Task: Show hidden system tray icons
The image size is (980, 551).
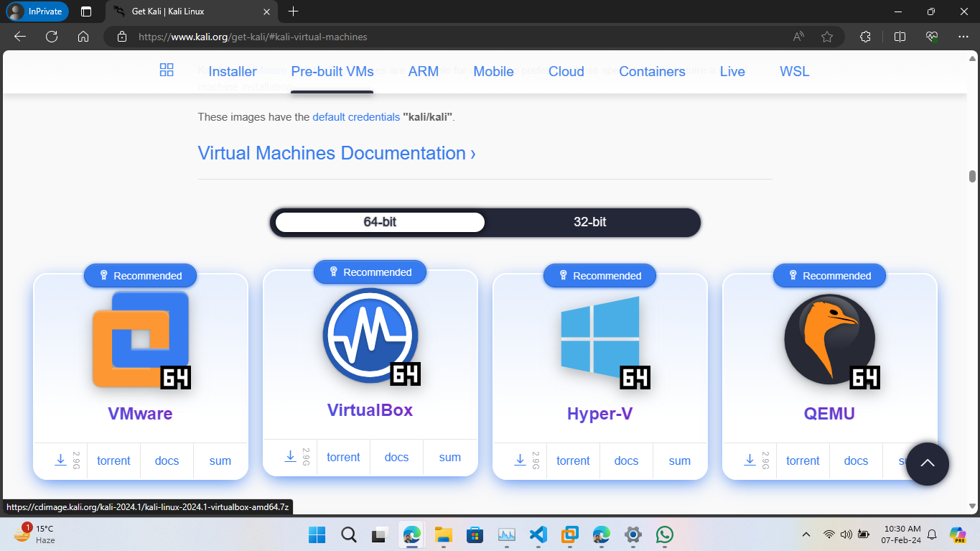Action: click(806, 534)
